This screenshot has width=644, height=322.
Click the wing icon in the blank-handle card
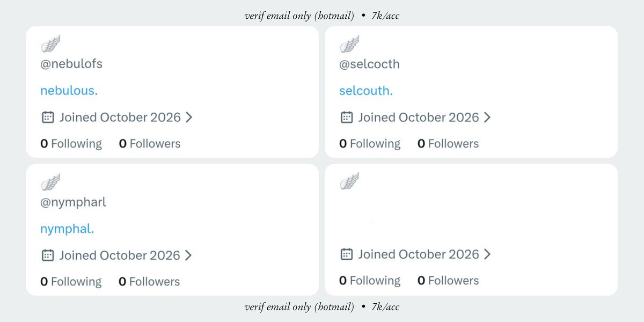(x=350, y=181)
